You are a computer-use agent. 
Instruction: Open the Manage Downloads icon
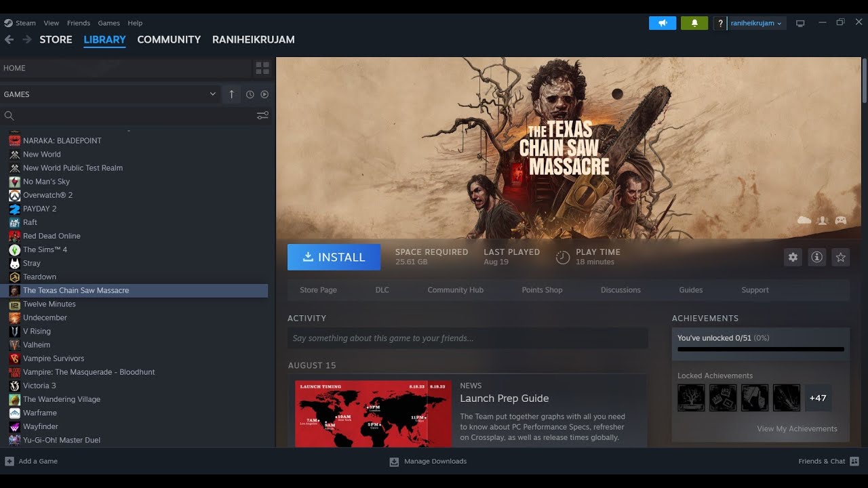coord(394,462)
